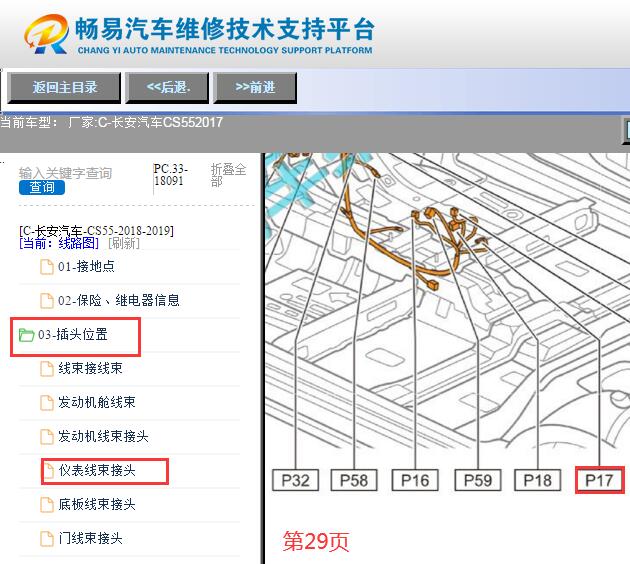Click the P17 connector label
The height and width of the screenshot is (564, 630).
point(599,480)
